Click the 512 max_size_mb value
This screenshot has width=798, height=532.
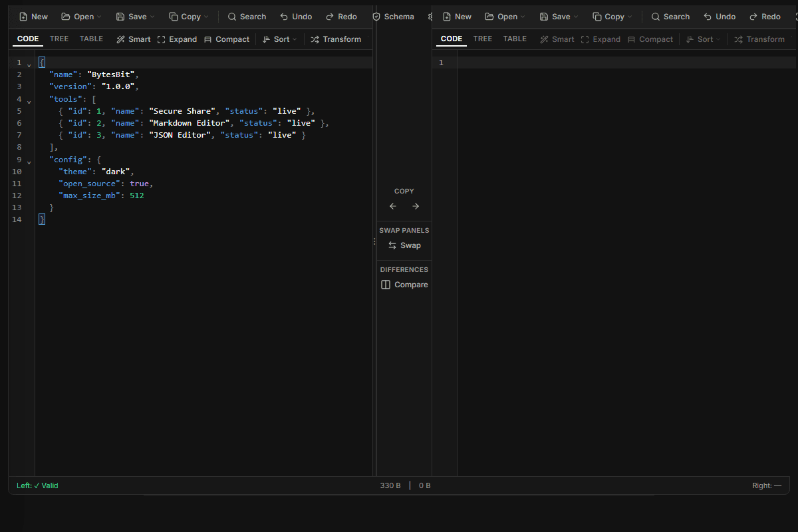tap(137, 196)
